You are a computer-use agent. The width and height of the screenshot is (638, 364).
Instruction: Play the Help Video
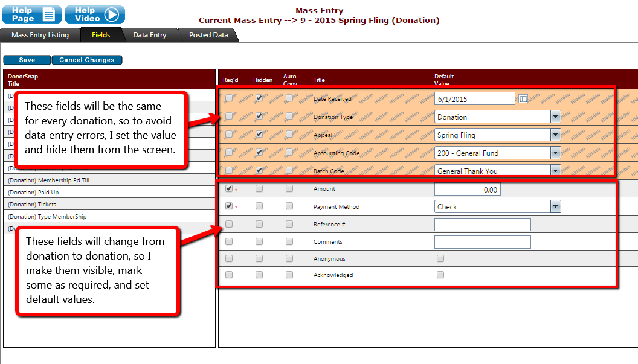[94, 14]
